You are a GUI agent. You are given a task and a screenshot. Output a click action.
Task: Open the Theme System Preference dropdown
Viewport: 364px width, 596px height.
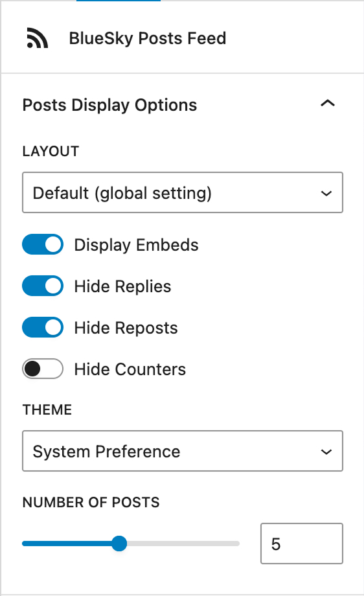183,451
